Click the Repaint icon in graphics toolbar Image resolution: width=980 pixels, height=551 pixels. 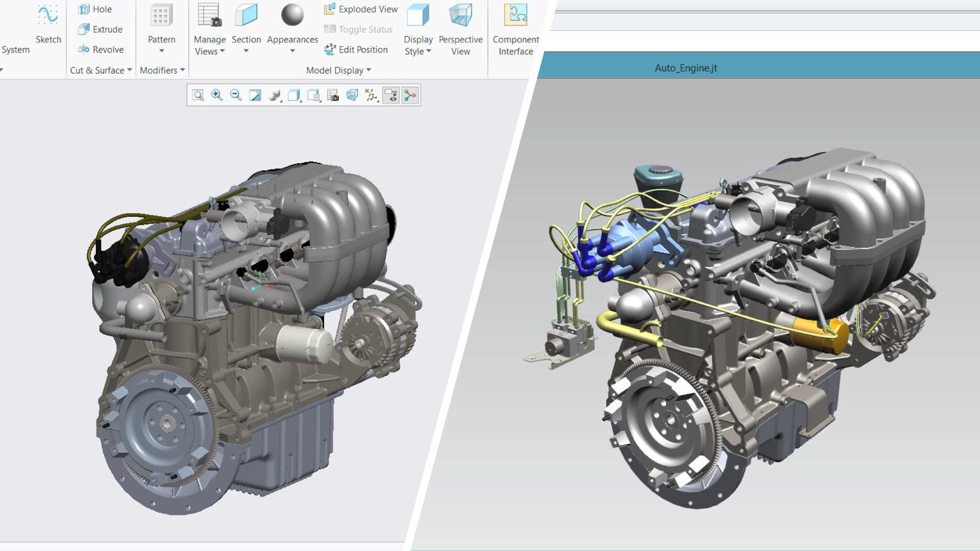(255, 95)
